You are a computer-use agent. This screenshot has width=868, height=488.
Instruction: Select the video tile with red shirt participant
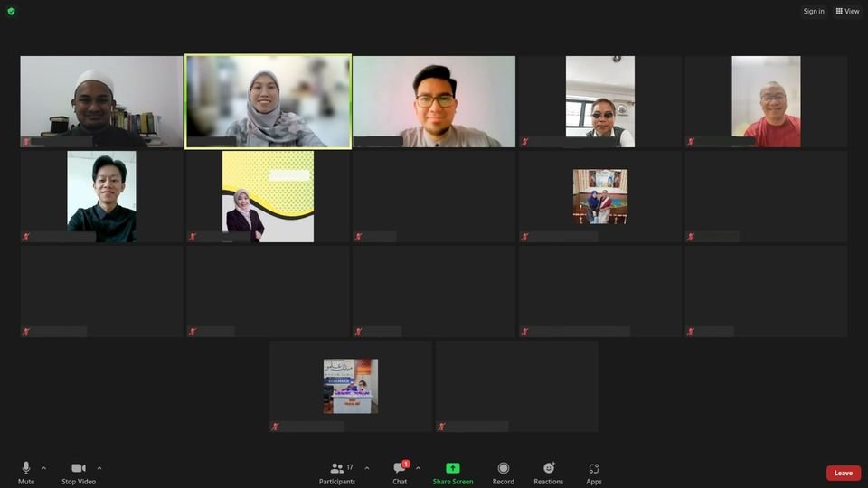(766, 101)
